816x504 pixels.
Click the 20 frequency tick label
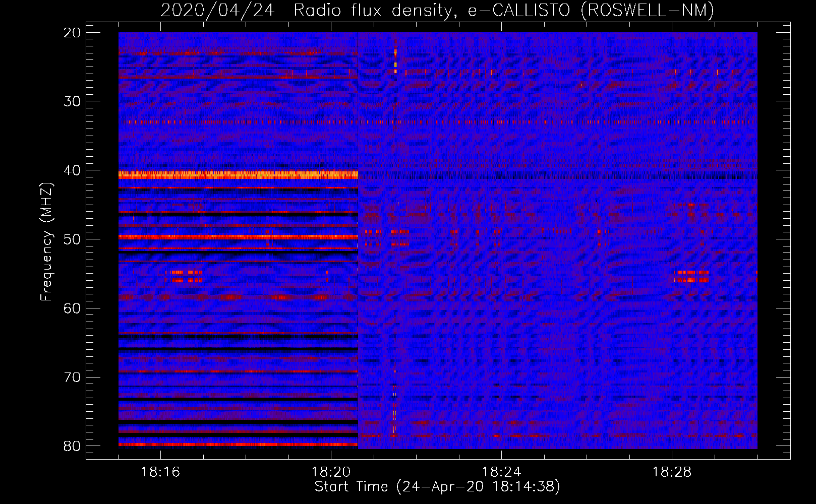pos(73,33)
